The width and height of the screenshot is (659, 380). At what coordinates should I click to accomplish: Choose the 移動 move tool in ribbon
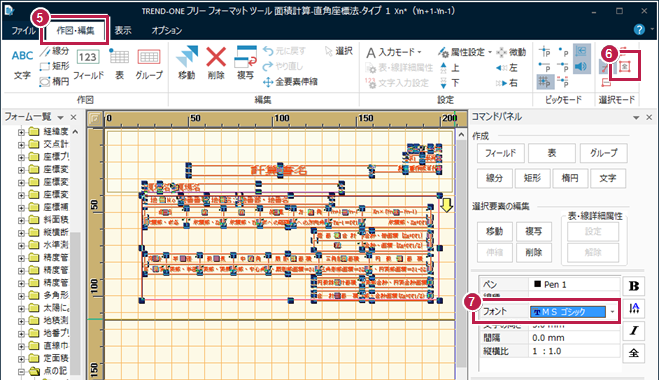tap(187, 63)
